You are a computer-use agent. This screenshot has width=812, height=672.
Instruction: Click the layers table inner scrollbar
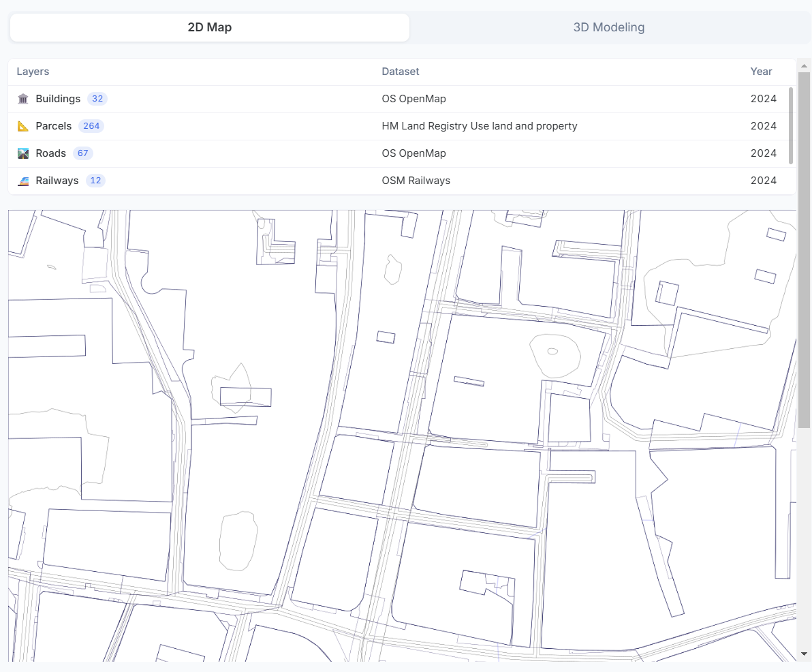point(791,126)
